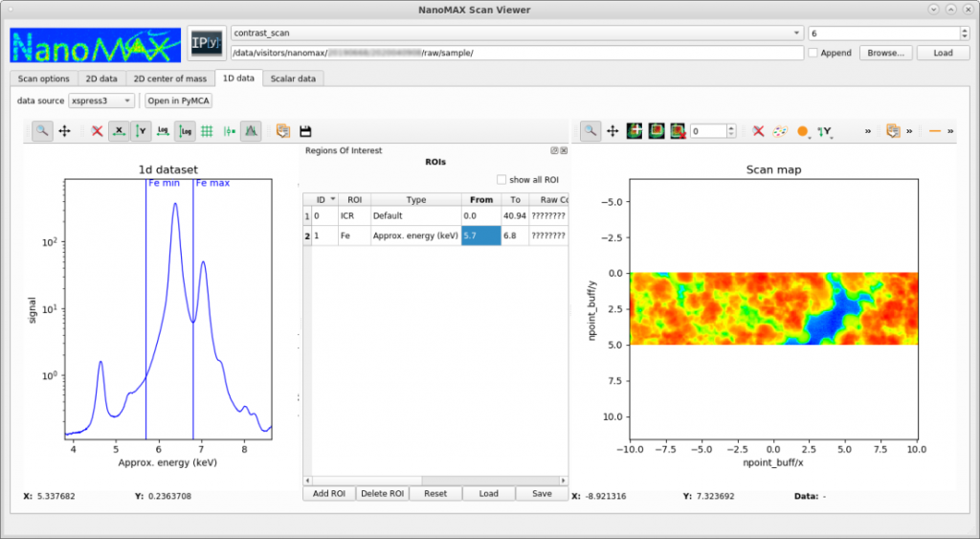Change curve style with the points icon
This screenshot has width=980, height=539.
230,131
